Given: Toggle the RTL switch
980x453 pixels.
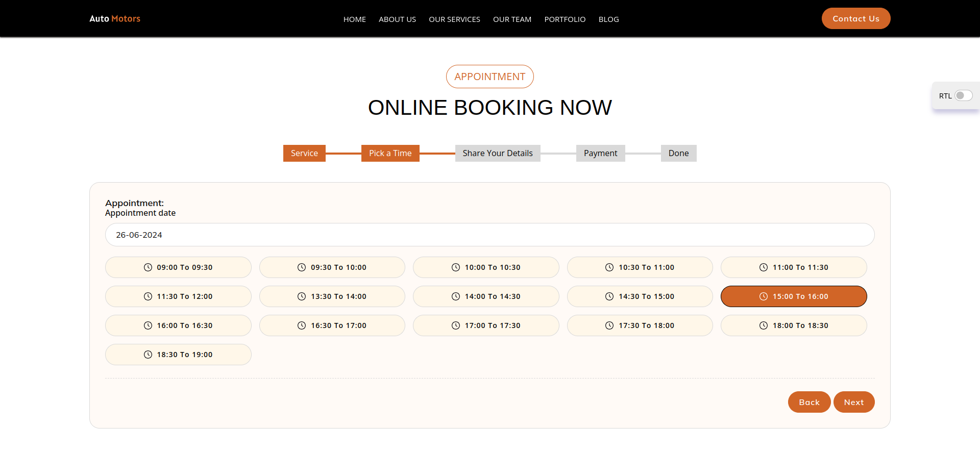Looking at the screenshot, I should coord(963,96).
